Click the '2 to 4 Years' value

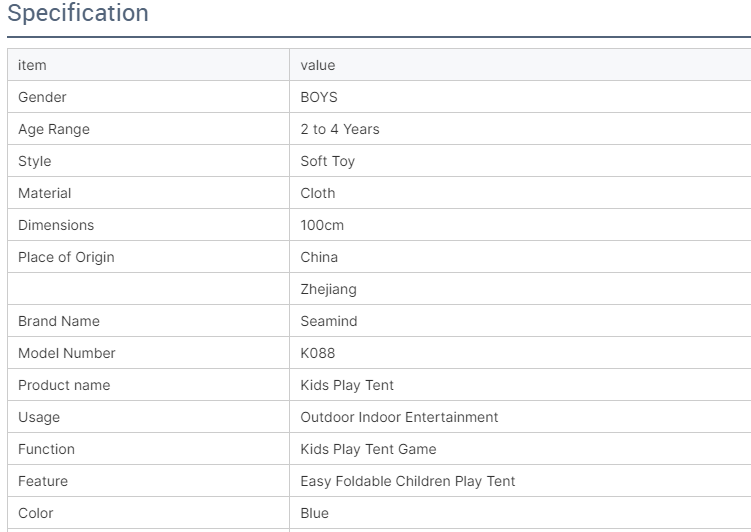click(x=340, y=129)
